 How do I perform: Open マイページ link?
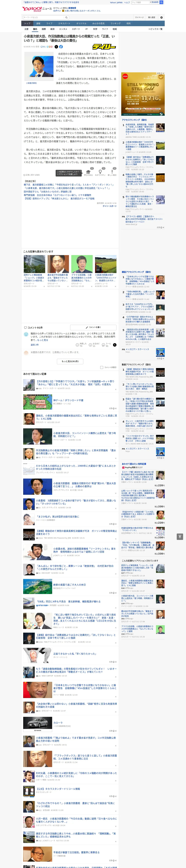point(139,17)
